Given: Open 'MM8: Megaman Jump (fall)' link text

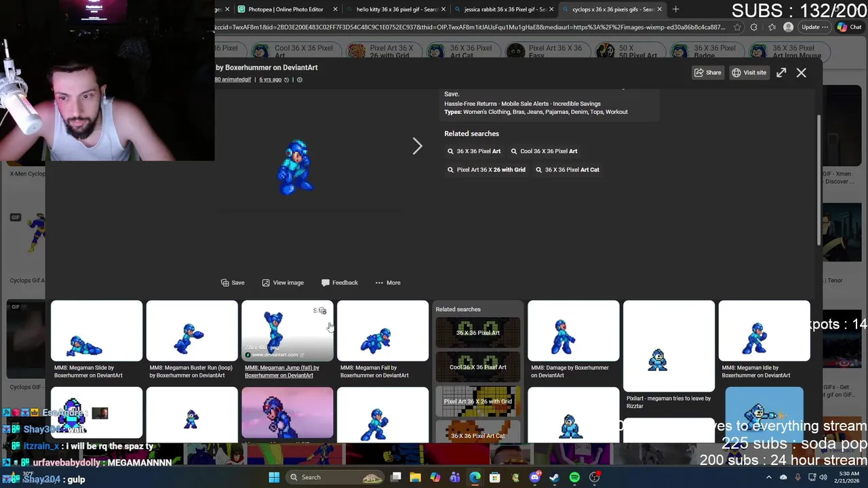Looking at the screenshot, I should point(281,371).
